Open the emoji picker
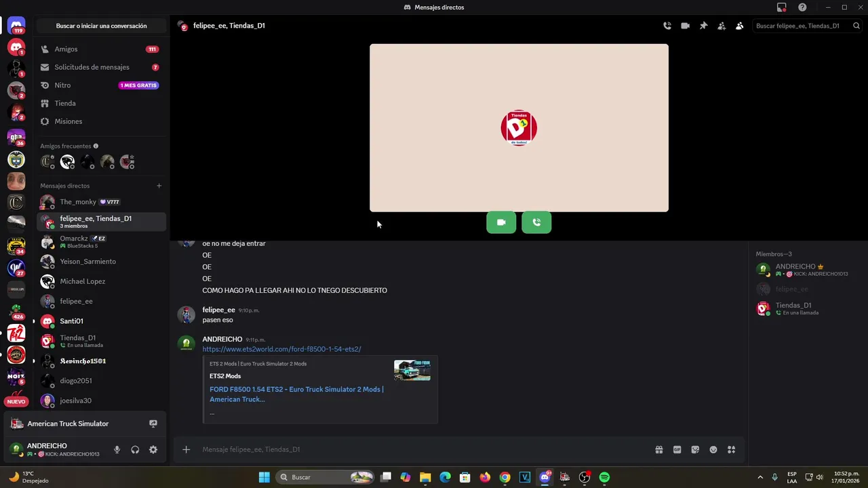This screenshot has width=868, height=488. click(713, 449)
